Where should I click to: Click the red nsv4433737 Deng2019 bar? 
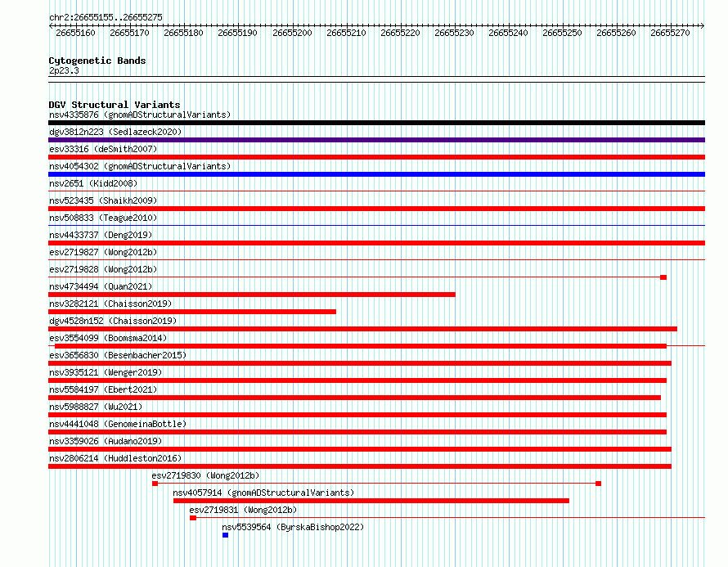pyautogui.click(x=376, y=243)
